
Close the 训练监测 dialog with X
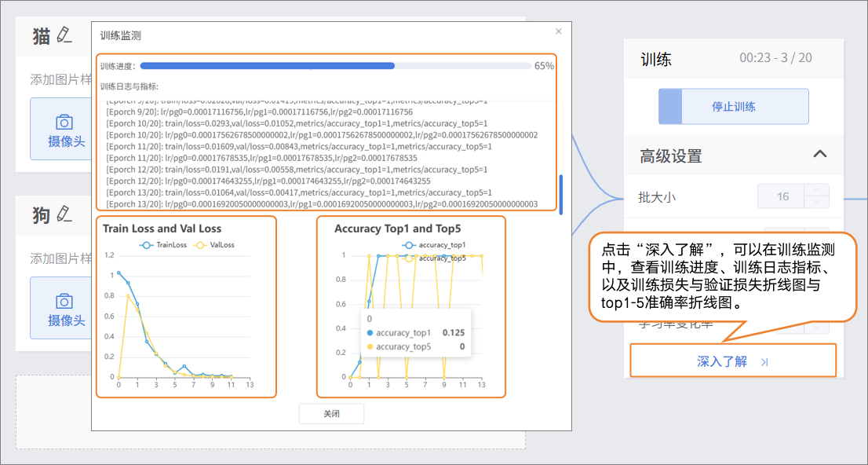tap(559, 31)
